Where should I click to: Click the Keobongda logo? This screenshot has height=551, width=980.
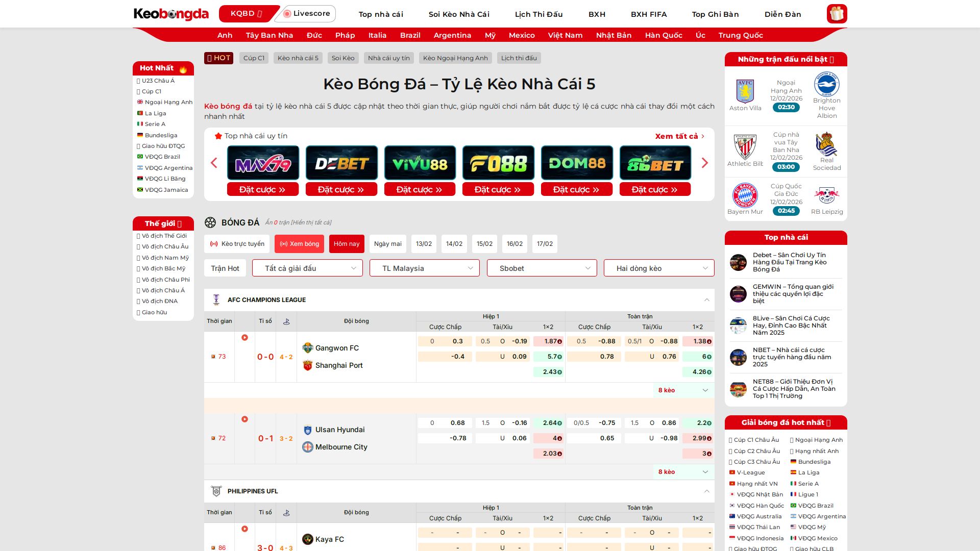(x=171, y=14)
